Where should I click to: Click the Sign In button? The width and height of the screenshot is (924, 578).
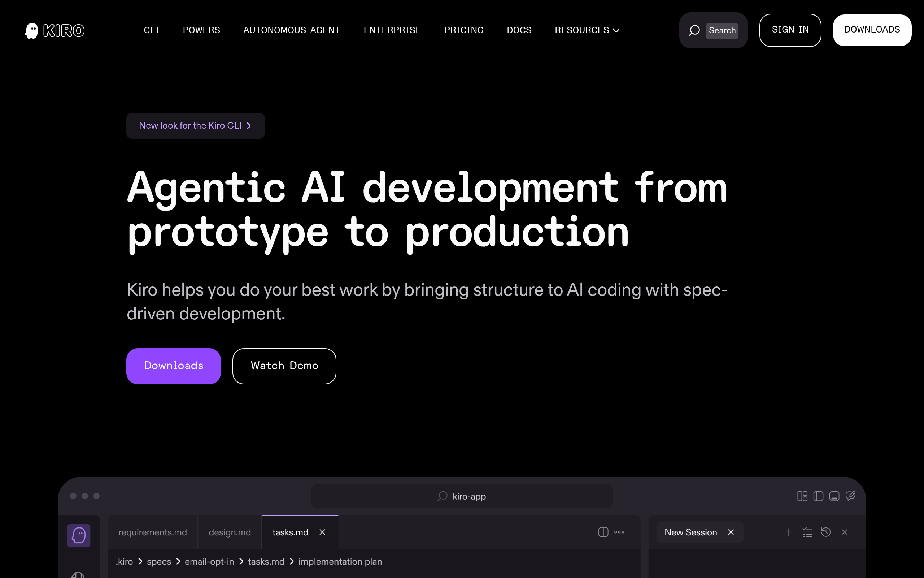tap(790, 30)
